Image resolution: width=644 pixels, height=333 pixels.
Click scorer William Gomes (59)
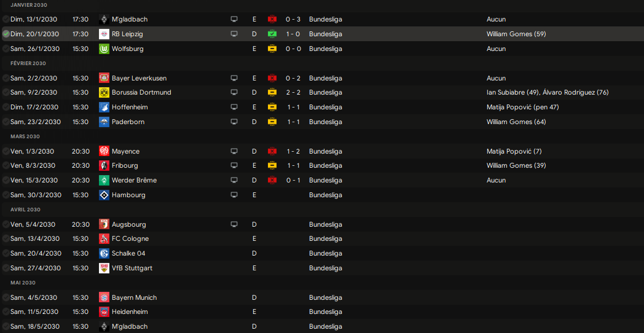(516, 34)
